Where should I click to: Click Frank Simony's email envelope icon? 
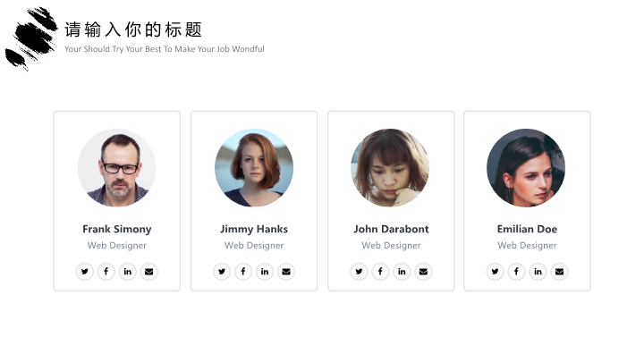tap(149, 272)
